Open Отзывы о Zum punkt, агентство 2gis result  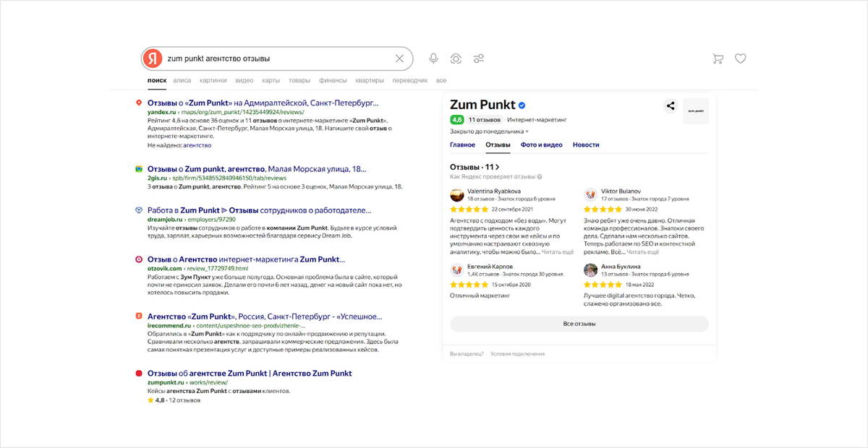coord(257,168)
